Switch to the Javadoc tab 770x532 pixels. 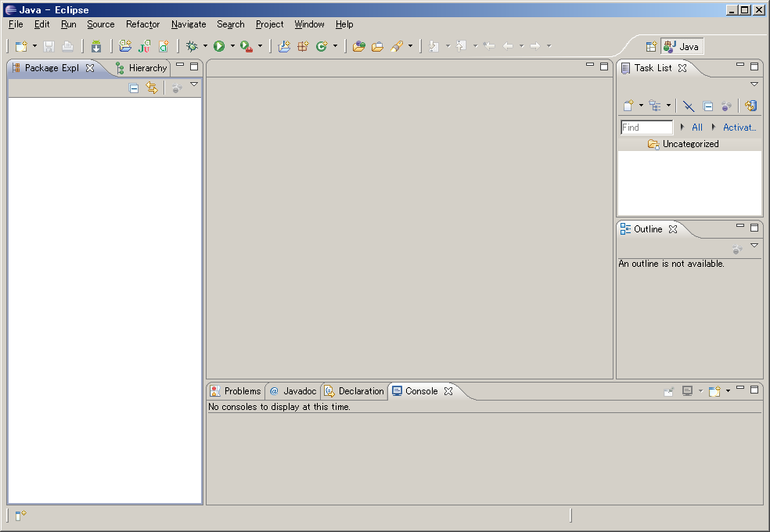tap(293, 391)
